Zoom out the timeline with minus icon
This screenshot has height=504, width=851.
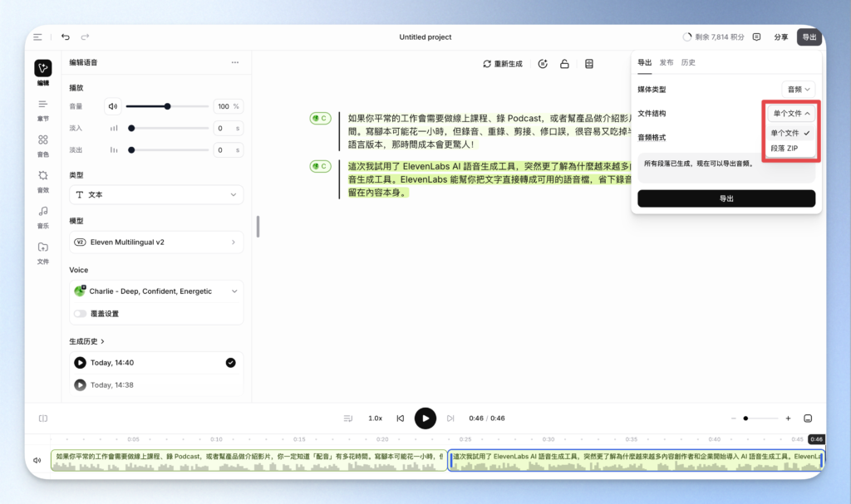733,418
